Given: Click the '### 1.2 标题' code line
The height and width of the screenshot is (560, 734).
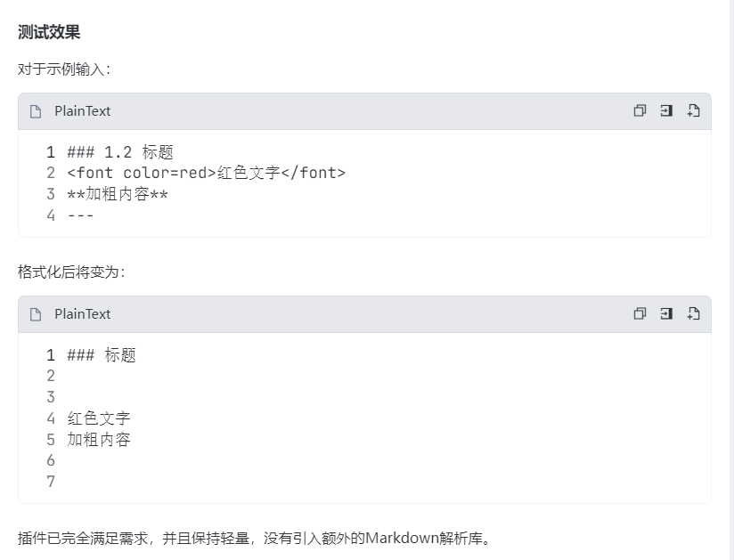Looking at the screenshot, I should [120, 152].
